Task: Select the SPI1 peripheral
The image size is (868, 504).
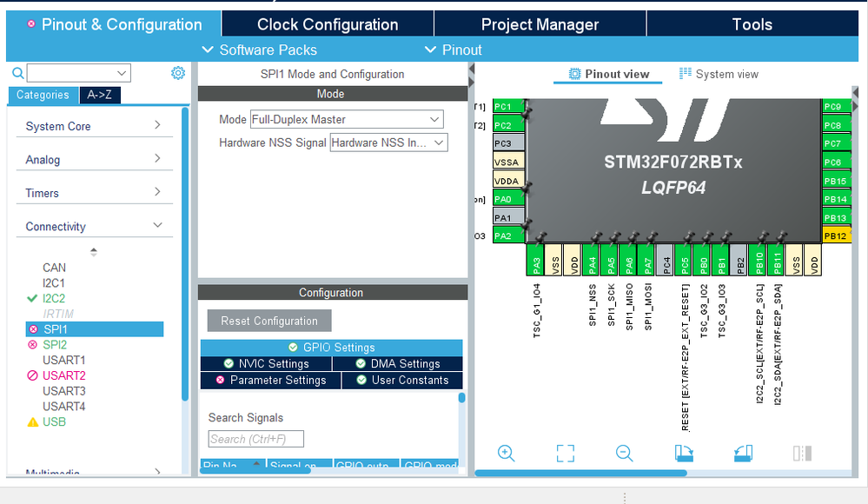Action: pyautogui.click(x=95, y=329)
